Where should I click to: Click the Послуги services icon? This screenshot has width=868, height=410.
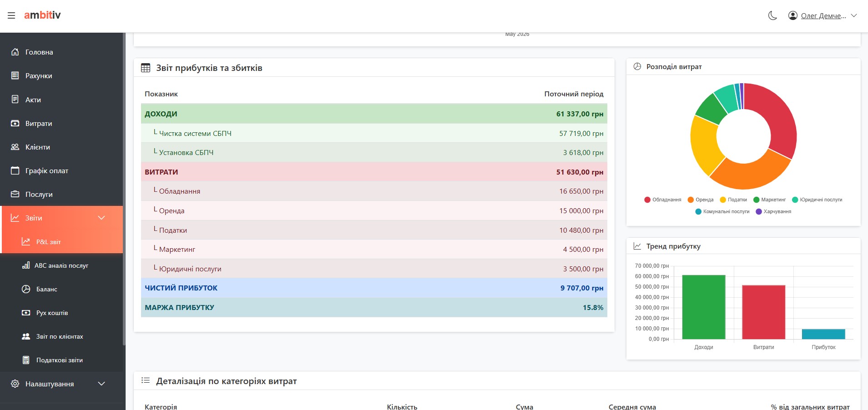click(x=15, y=194)
